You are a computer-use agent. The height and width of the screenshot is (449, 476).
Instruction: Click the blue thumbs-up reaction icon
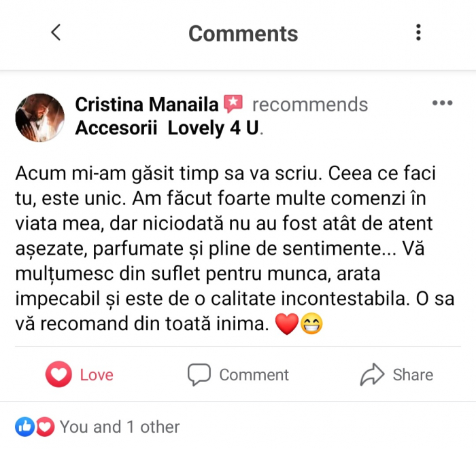tap(25, 427)
